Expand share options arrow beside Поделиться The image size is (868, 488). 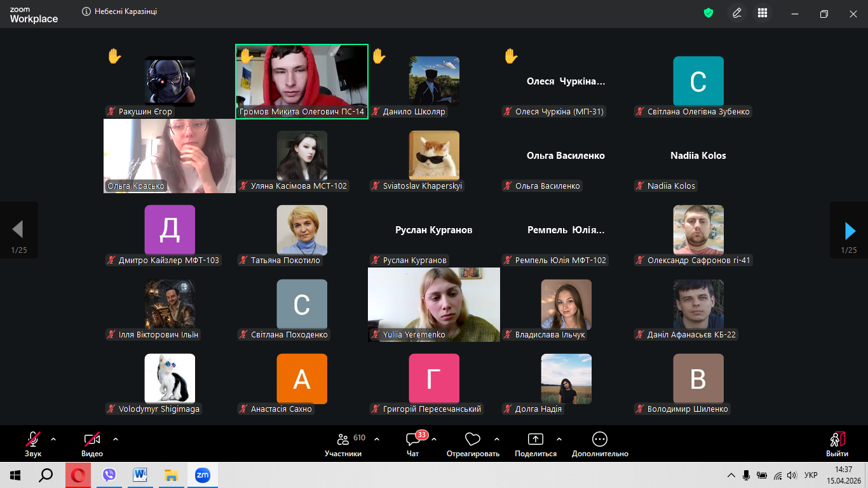[559, 439]
